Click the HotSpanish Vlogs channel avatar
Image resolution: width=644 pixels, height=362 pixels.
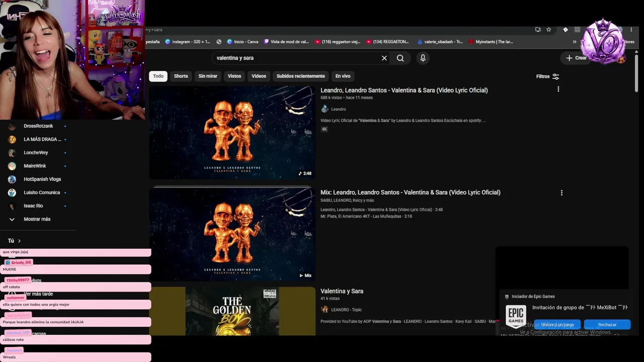[x=12, y=179]
